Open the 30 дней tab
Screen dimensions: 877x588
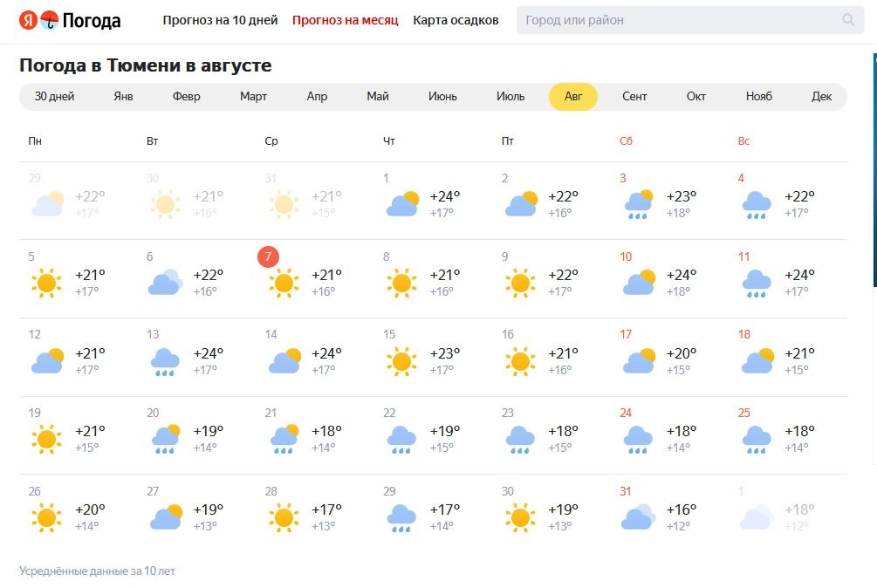(x=54, y=97)
